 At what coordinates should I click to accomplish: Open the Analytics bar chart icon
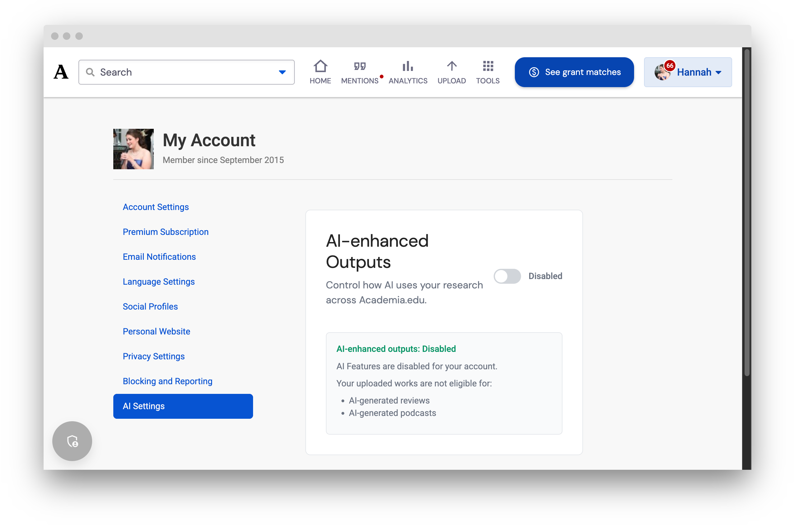[x=408, y=67]
